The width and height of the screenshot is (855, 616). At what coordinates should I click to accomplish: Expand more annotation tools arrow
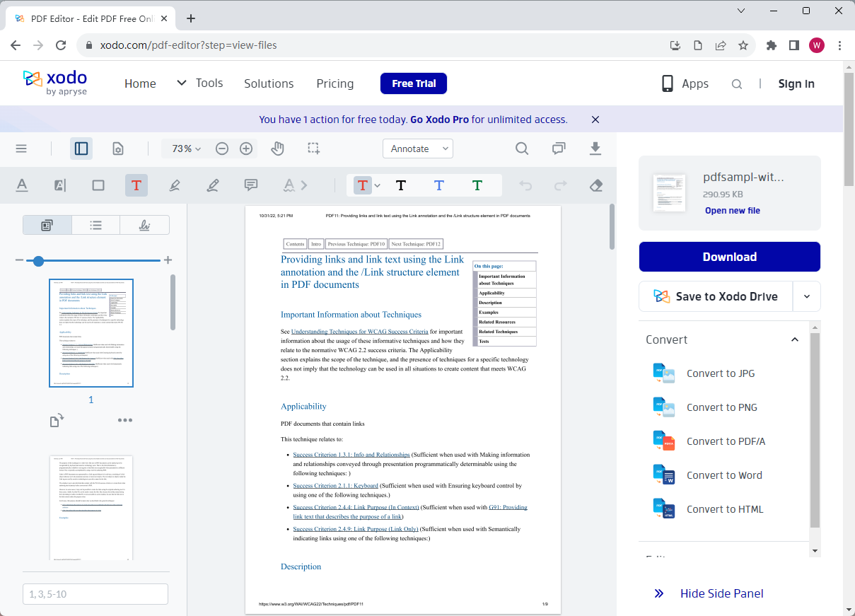pyautogui.click(x=305, y=185)
